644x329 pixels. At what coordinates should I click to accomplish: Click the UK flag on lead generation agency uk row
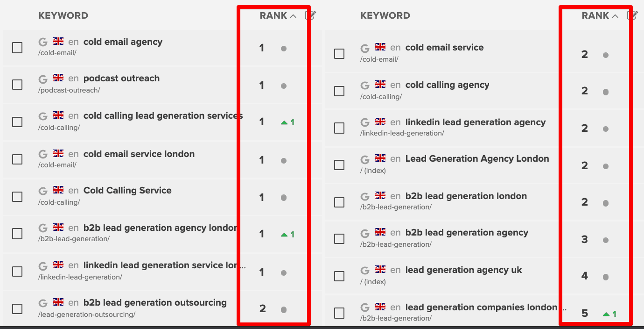point(380,270)
